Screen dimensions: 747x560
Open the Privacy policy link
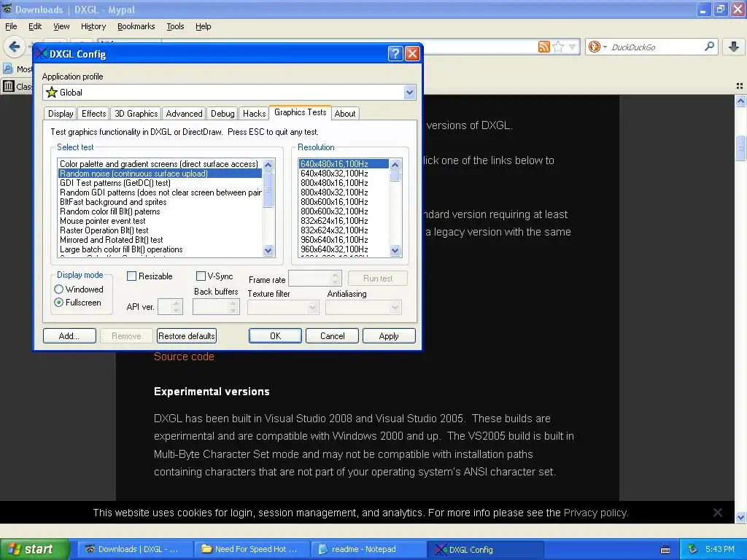(595, 513)
